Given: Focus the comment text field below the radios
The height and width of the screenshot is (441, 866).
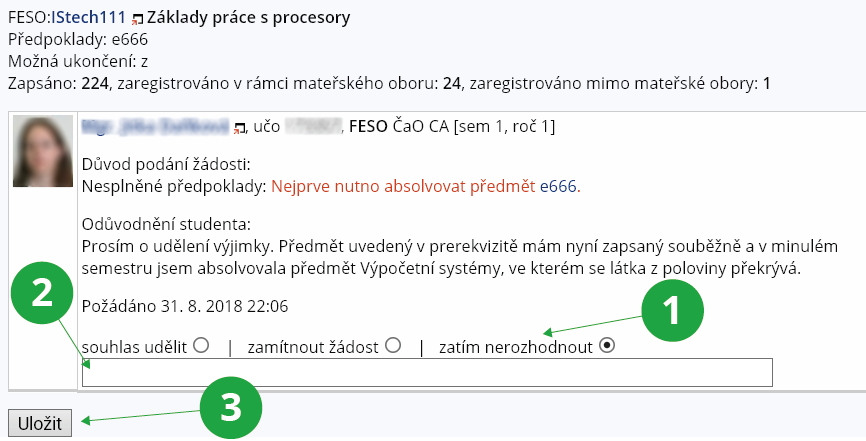Looking at the screenshot, I should click(427, 372).
